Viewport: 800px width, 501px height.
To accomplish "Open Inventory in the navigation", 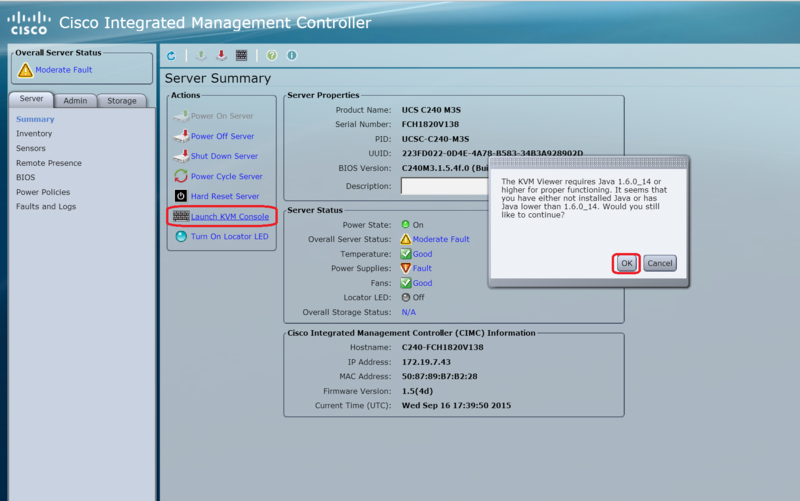I will [34, 134].
